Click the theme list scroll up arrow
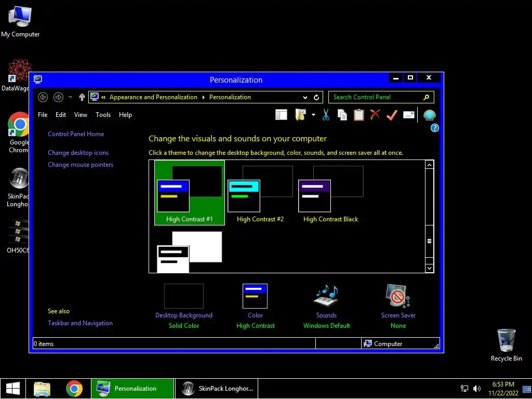The width and height of the screenshot is (532, 399). pyautogui.click(x=429, y=165)
